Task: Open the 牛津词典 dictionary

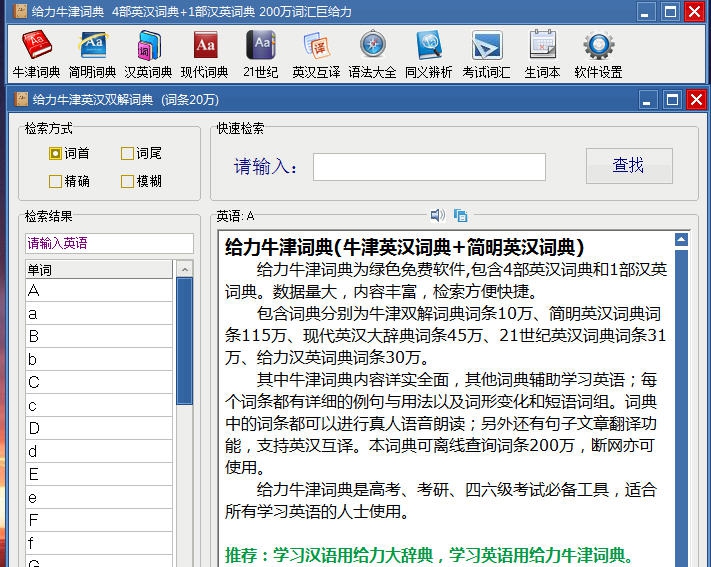Action: pos(36,54)
